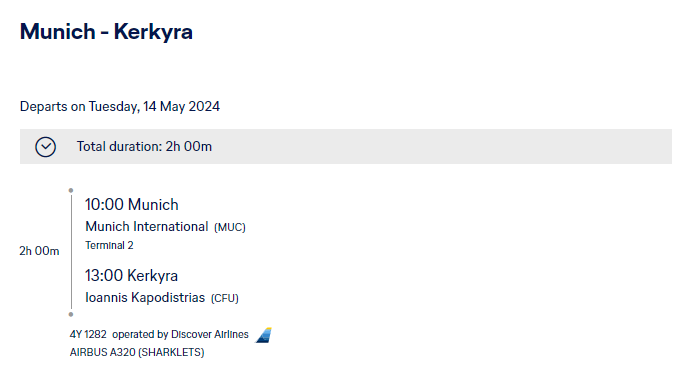This screenshot has height=366, width=693.
Task: Click the vertical line of the flight timeline
Action: pos(71,252)
